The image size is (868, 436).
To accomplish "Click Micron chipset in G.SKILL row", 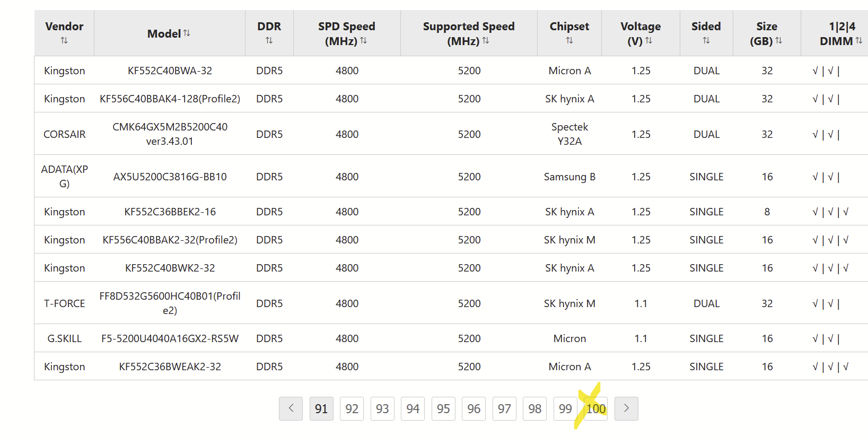I will click(569, 338).
